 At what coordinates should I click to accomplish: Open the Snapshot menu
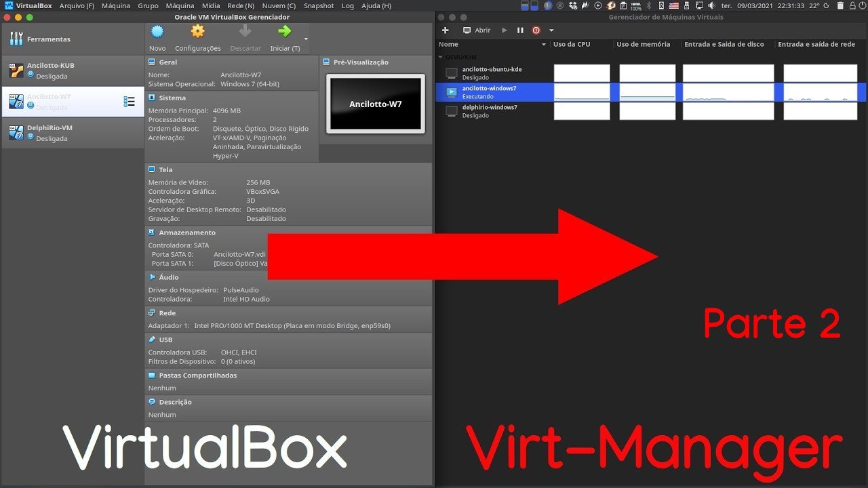click(319, 5)
